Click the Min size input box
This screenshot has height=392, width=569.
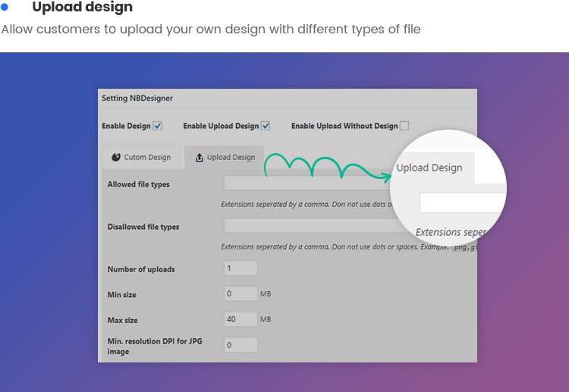(241, 293)
